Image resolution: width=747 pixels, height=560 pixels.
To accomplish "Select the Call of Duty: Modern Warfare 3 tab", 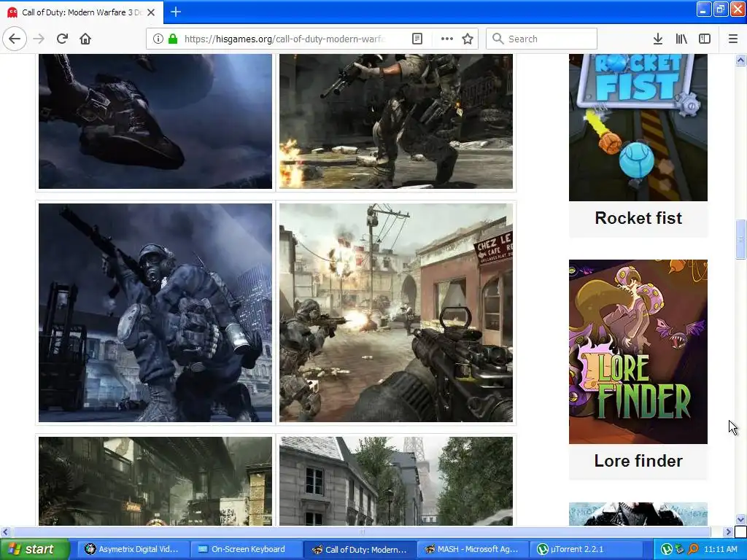I will pos(81,12).
